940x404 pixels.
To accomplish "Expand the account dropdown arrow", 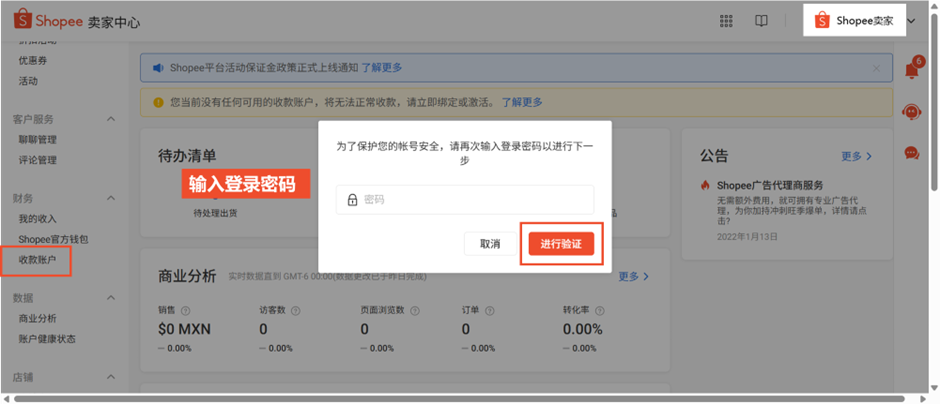I will point(912,21).
